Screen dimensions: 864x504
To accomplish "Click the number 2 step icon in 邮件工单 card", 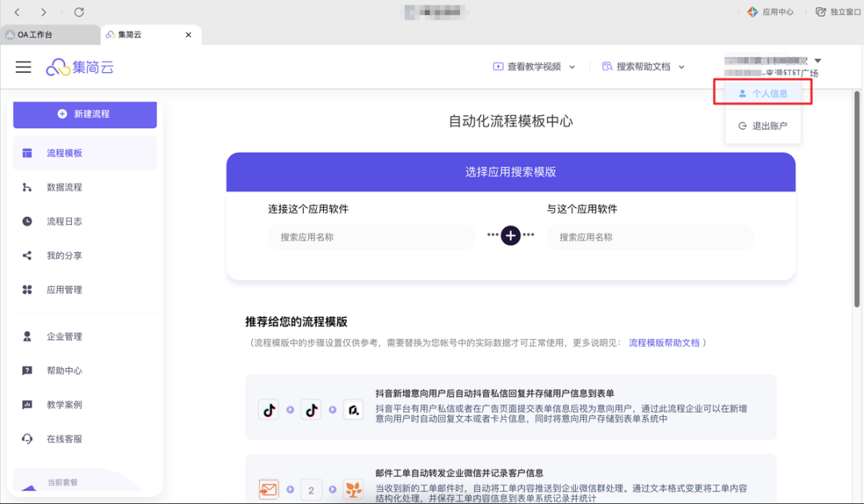I will [311, 490].
